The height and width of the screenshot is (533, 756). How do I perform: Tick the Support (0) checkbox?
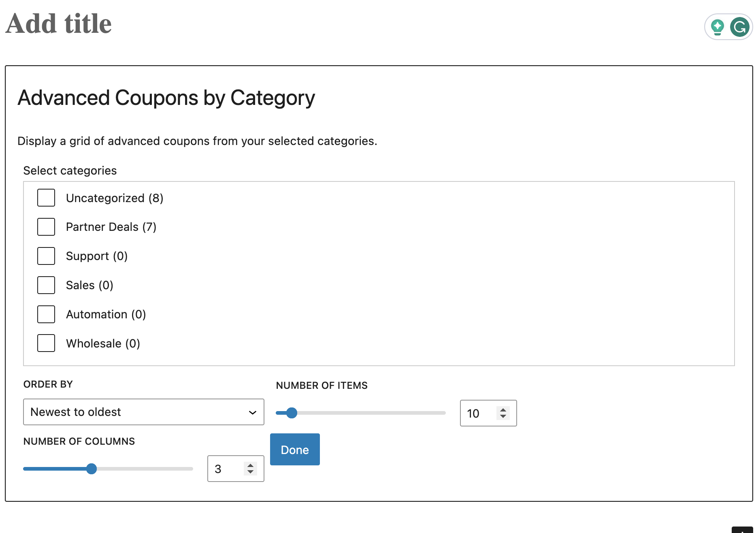tap(46, 256)
